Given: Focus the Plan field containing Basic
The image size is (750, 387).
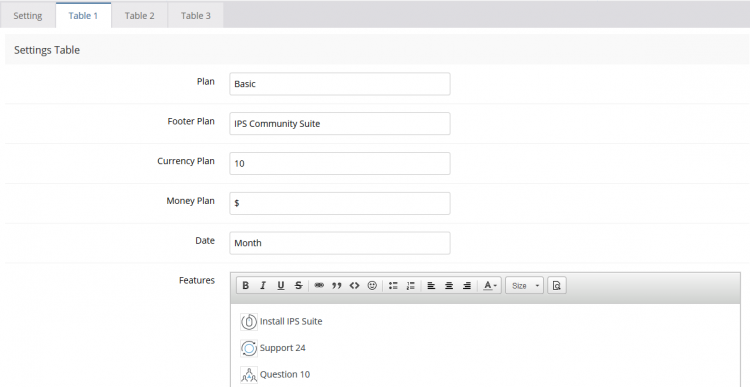Looking at the screenshot, I should tap(340, 84).
